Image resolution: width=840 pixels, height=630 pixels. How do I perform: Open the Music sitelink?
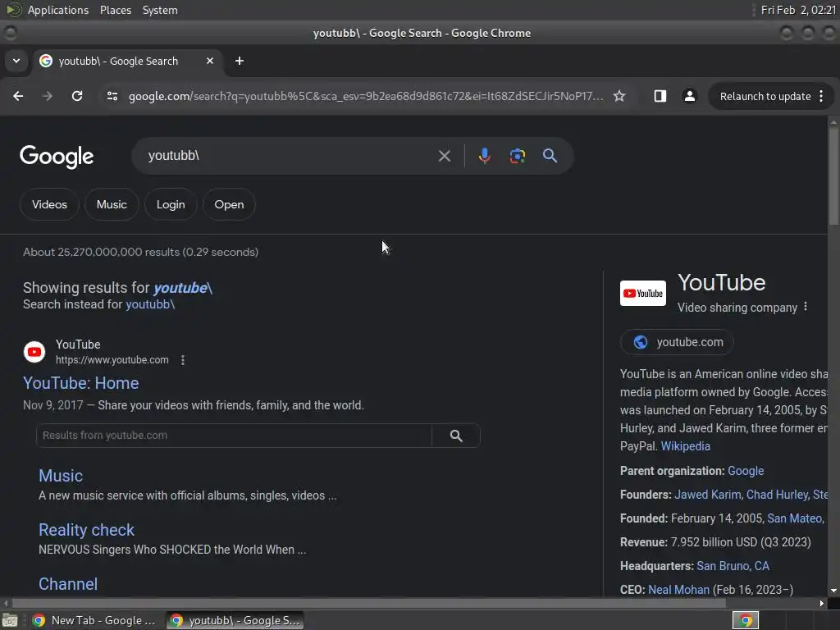[61, 476]
